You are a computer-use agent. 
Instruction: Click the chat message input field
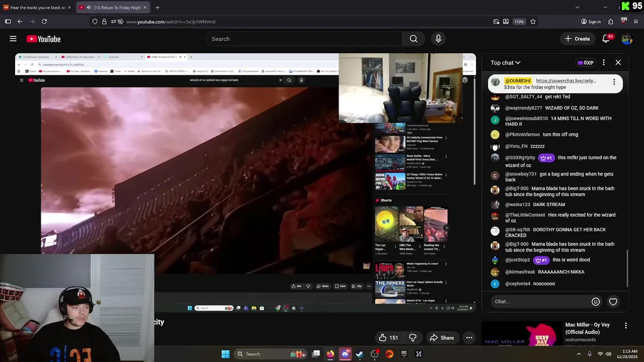pyautogui.click(x=541, y=302)
